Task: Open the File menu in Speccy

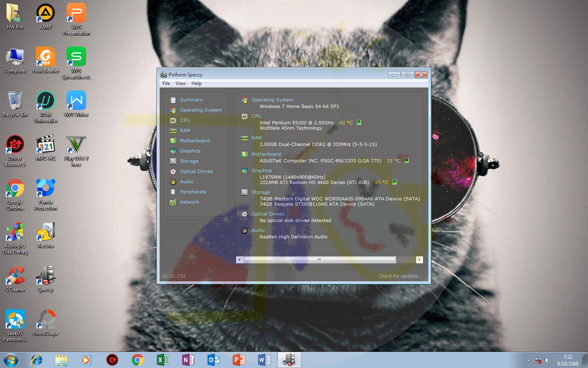Action: [x=166, y=84]
